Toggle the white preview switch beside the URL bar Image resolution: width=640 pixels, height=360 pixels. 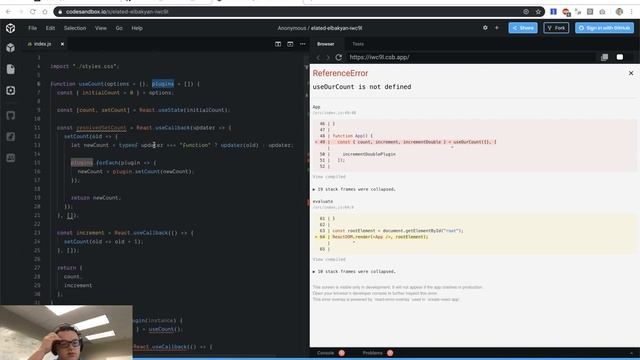(620, 57)
